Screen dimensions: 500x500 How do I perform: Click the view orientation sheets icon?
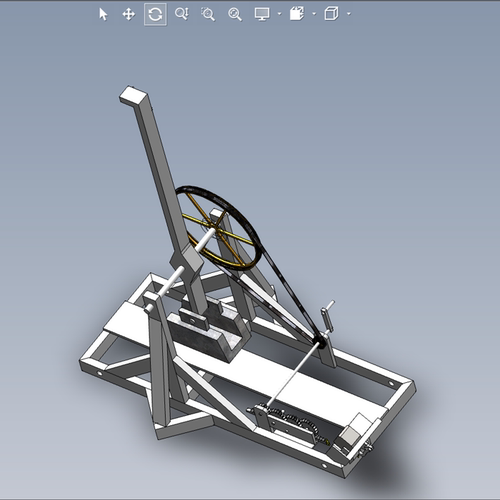[297, 14]
